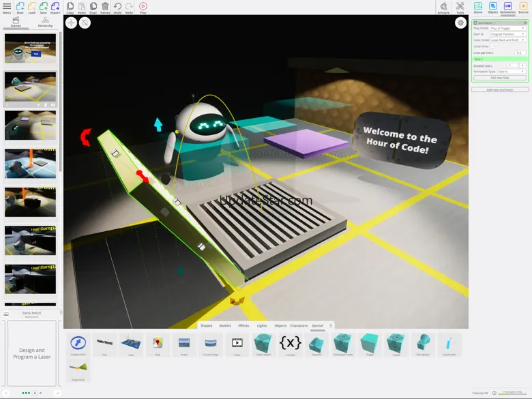The image size is (532, 399).
Task: Open the Object properties tab
Action: pos(492,8)
